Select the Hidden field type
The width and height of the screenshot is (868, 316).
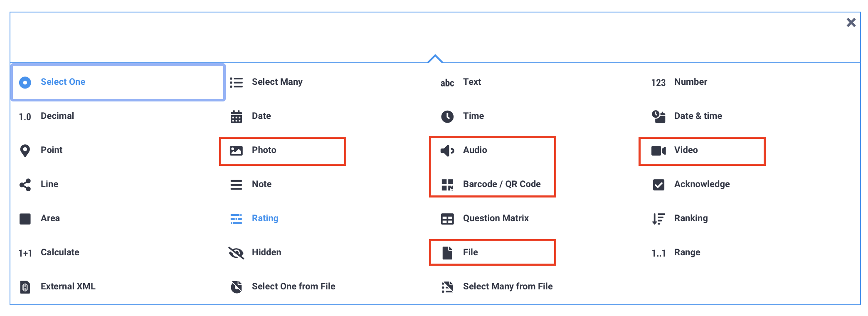pos(266,252)
